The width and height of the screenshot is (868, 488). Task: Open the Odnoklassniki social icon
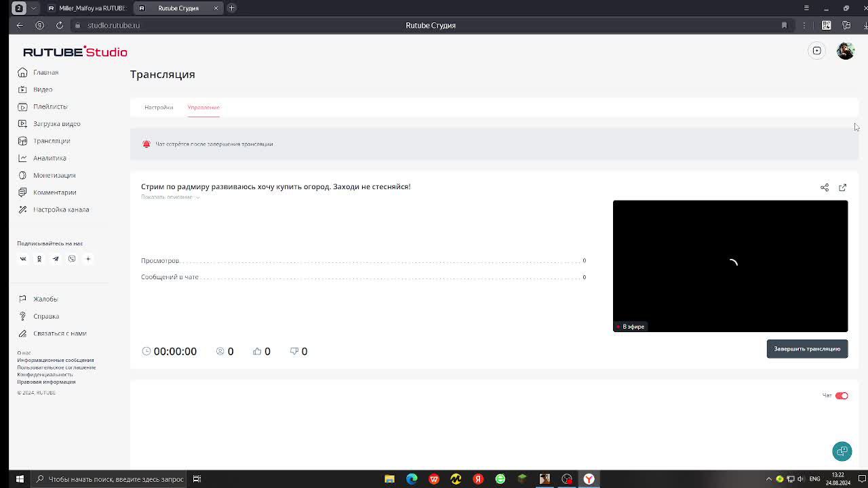39,259
